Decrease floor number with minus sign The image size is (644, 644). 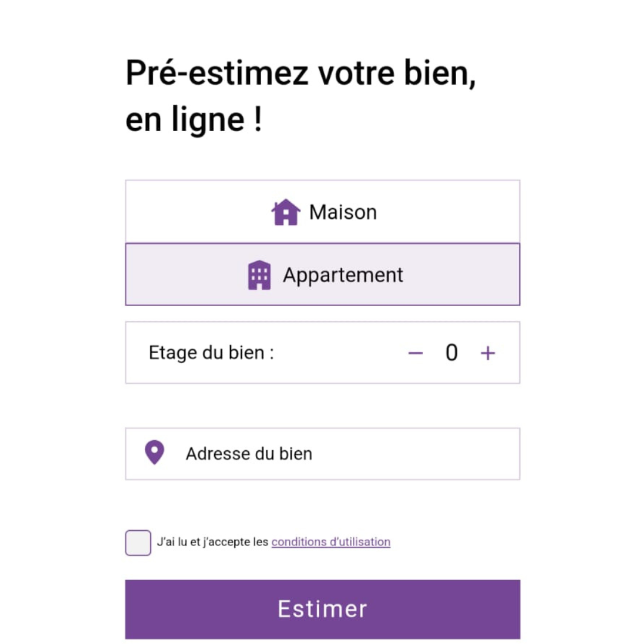coord(415,353)
